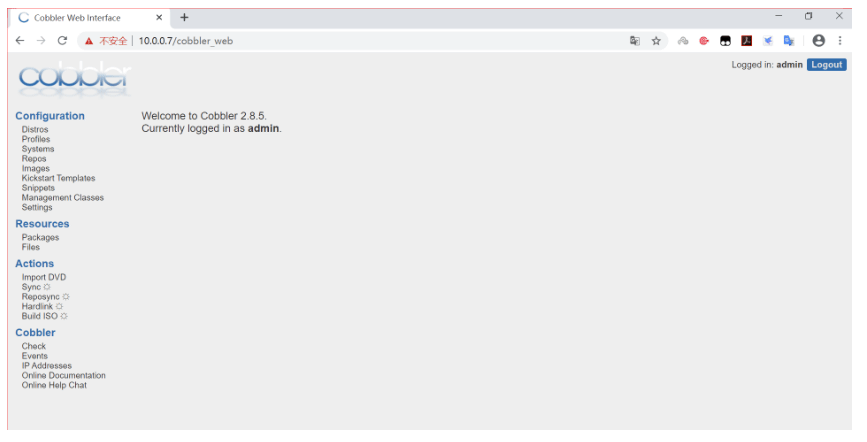The image size is (867, 442).
Task: Click the Resources section heading
Action: (x=42, y=224)
